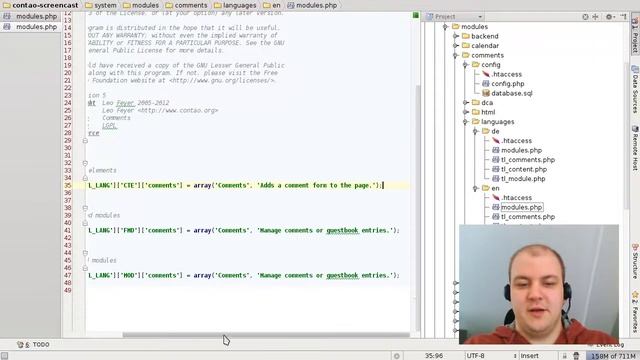Collapse the comments folder in tree
The width and height of the screenshot is (640, 360).
point(456,55)
